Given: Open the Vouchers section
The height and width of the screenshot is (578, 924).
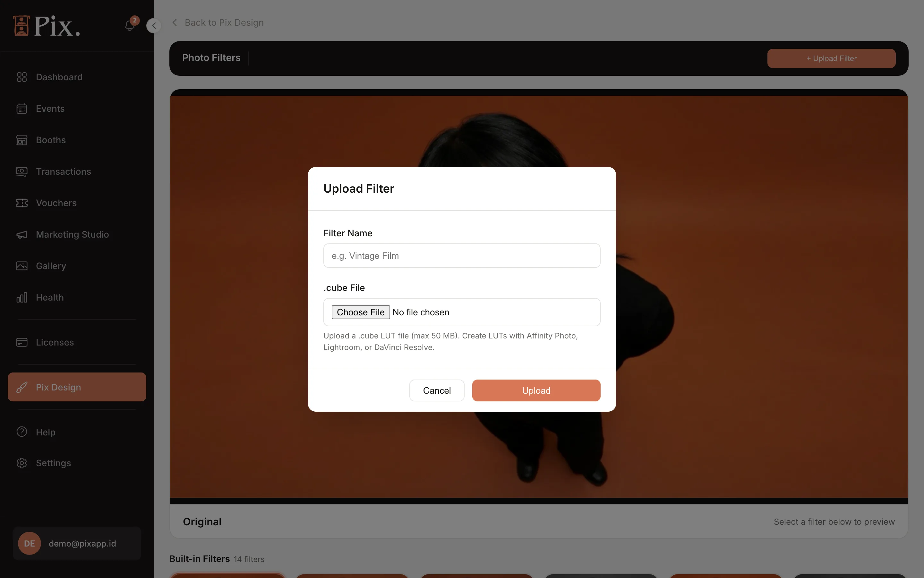Looking at the screenshot, I should point(77,203).
